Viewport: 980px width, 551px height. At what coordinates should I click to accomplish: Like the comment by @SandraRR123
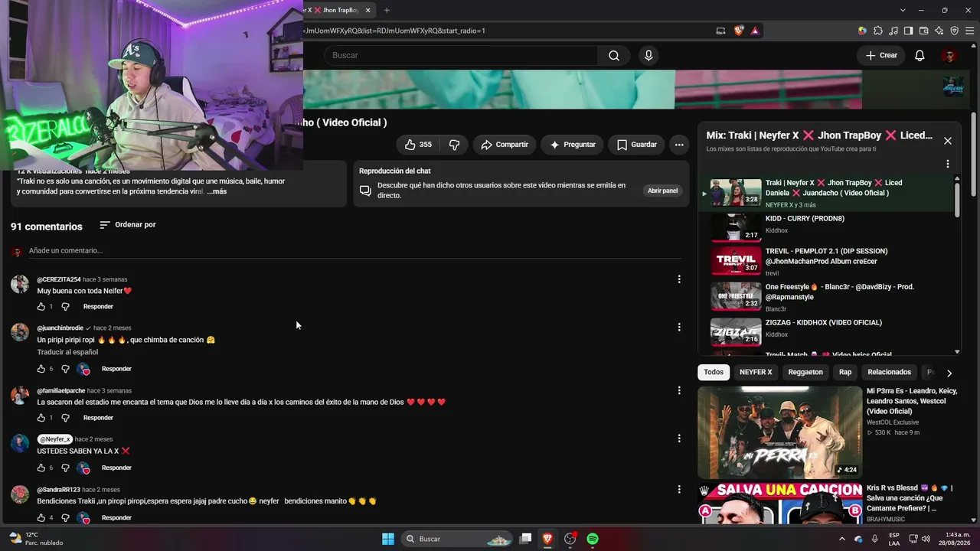point(41,518)
